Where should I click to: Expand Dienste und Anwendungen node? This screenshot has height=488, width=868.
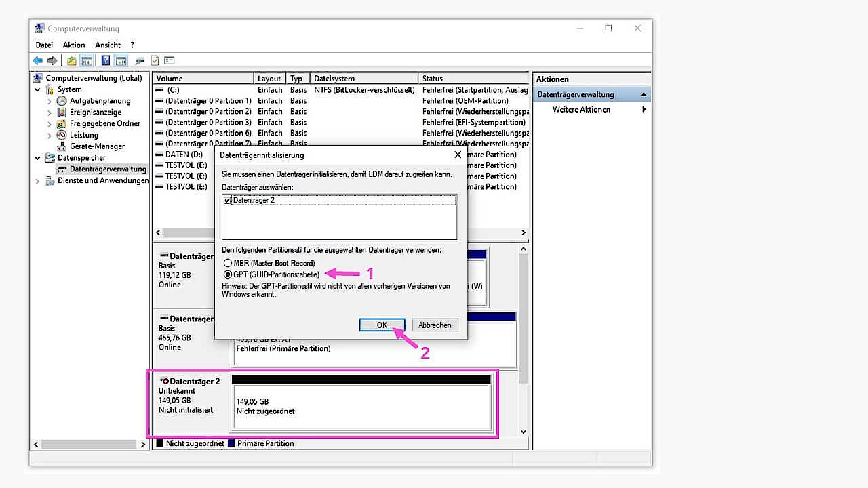(x=38, y=181)
